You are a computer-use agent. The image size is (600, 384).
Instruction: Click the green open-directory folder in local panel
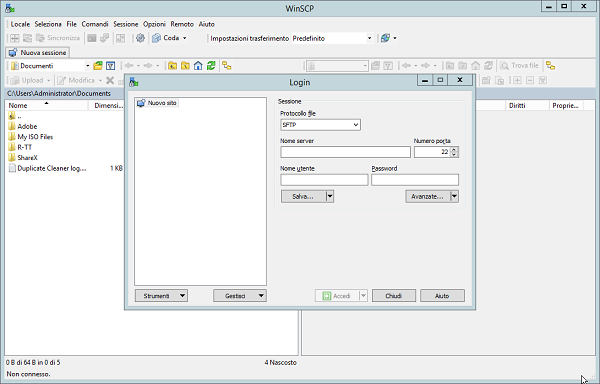coord(98,66)
